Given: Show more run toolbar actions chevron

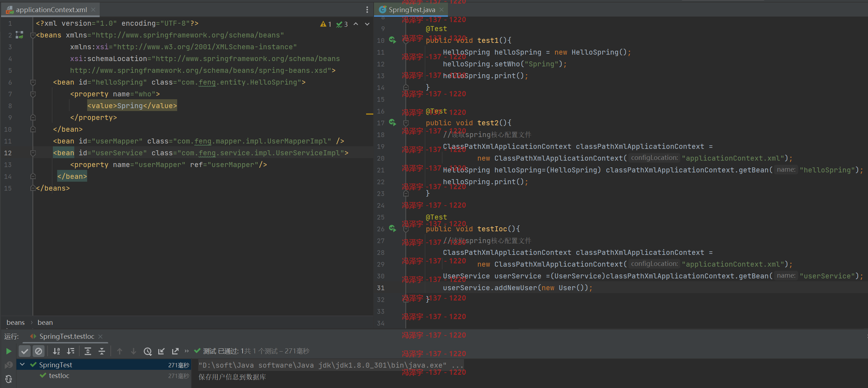Looking at the screenshot, I should click(x=186, y=351).
